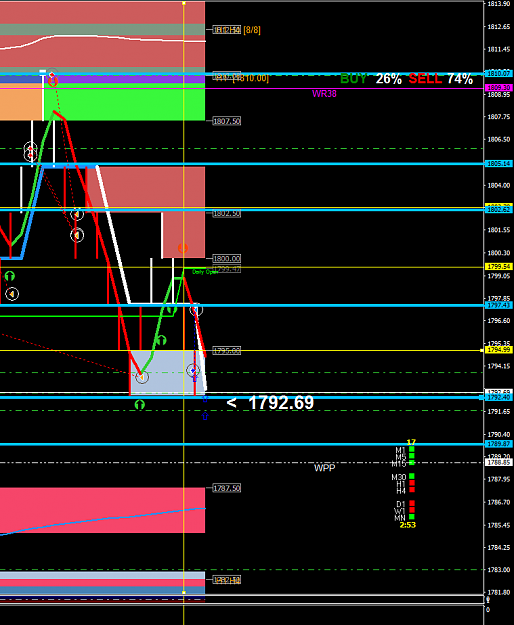Select the SELL 74% label
Screen dimensions: 514x625
(x=441, y=79)
